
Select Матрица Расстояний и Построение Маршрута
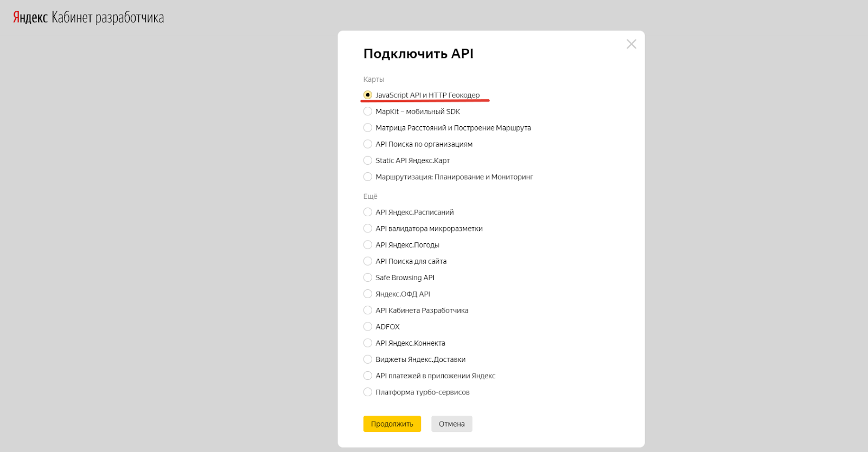pyautogui.click(x=368, y=128)
